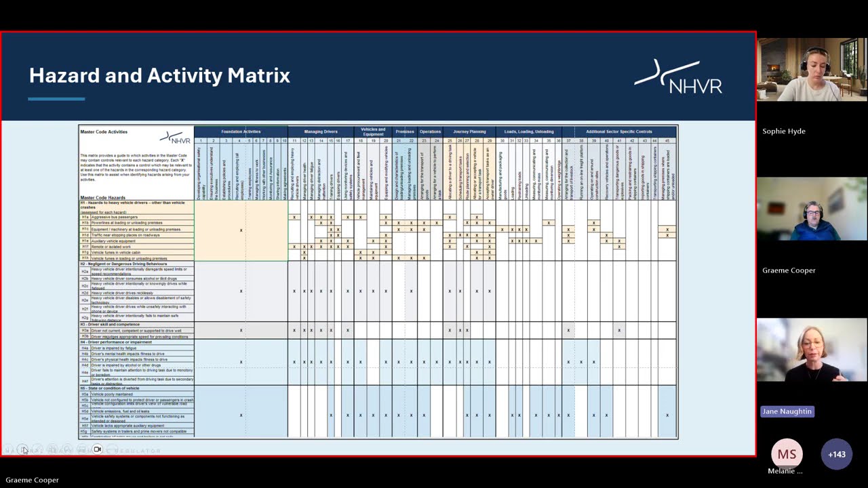The width and height of the screenshot is (868, 488).
Task: Click presenter name Graeme Cooper at bottom-left
Action: point(32,480)
